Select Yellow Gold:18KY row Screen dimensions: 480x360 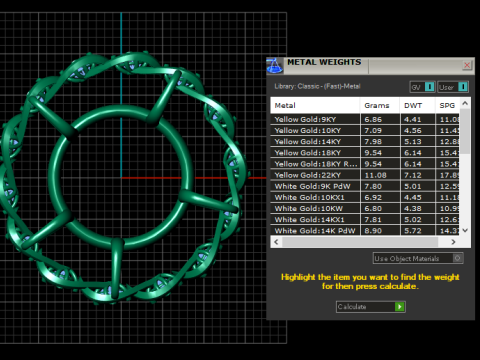[365, 153]
